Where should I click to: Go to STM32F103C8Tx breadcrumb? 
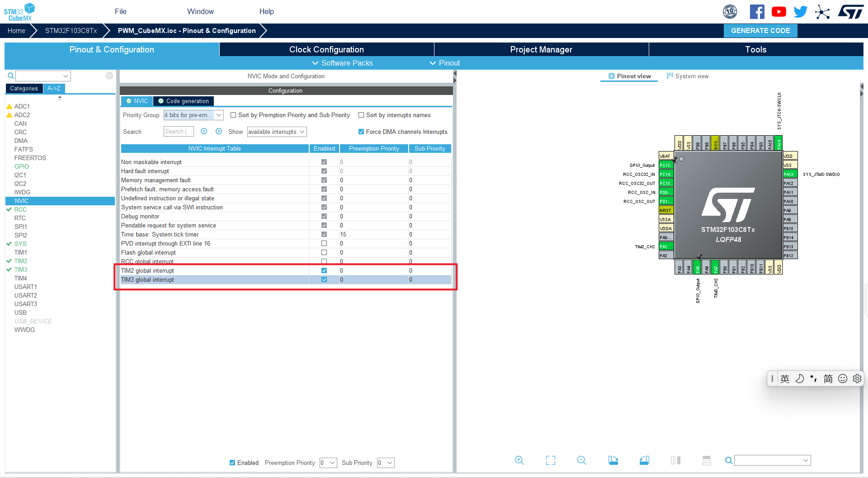(x=71, y=31)
